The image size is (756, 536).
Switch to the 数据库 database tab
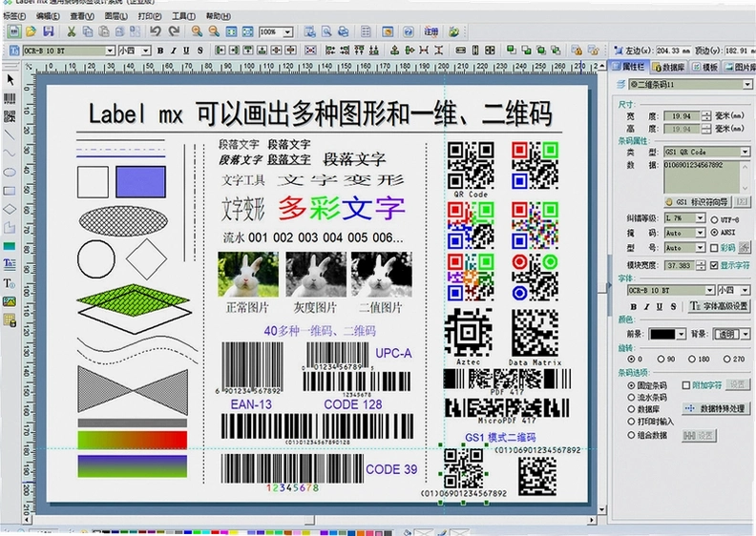pyautogui.click(x=669, y=67)
